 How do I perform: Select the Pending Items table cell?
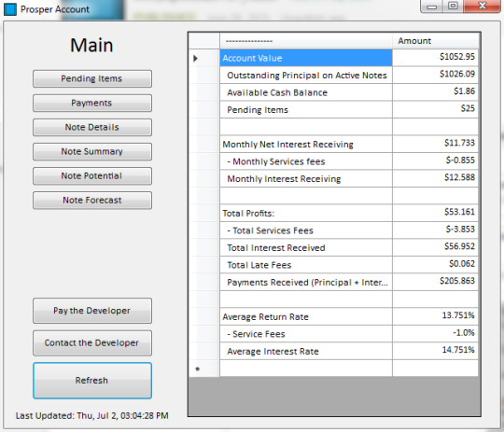click(306, 110)
